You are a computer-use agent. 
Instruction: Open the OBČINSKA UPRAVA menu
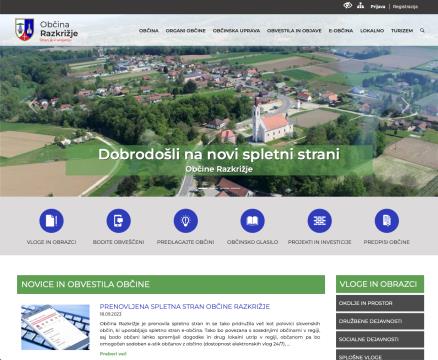236,30
